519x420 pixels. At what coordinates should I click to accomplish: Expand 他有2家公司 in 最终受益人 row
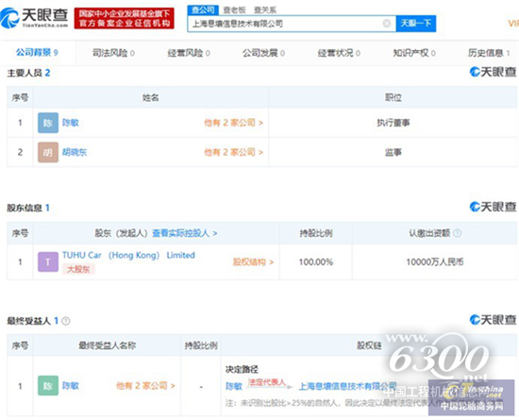point(145,386)
